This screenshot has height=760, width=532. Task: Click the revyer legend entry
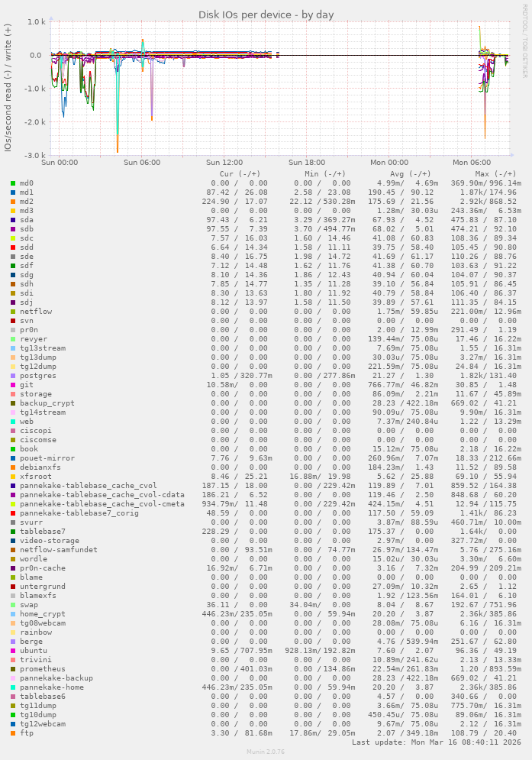(34, 339)
